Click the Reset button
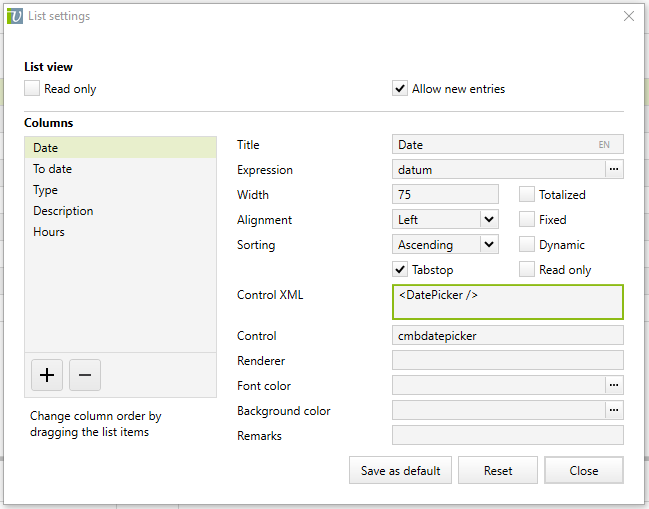The width and height of the screenshot is (649, 509). click(498, 471)
